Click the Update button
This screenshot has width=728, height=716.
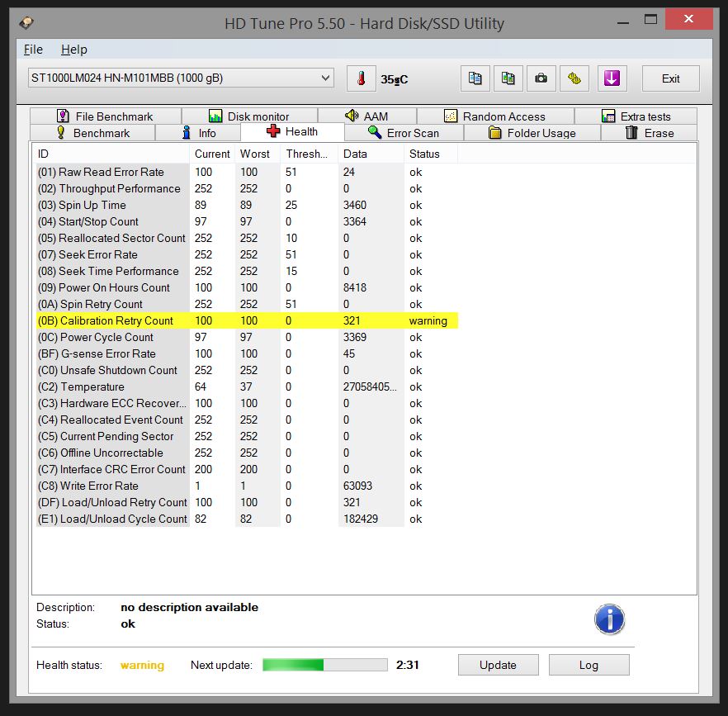(499, 665)
